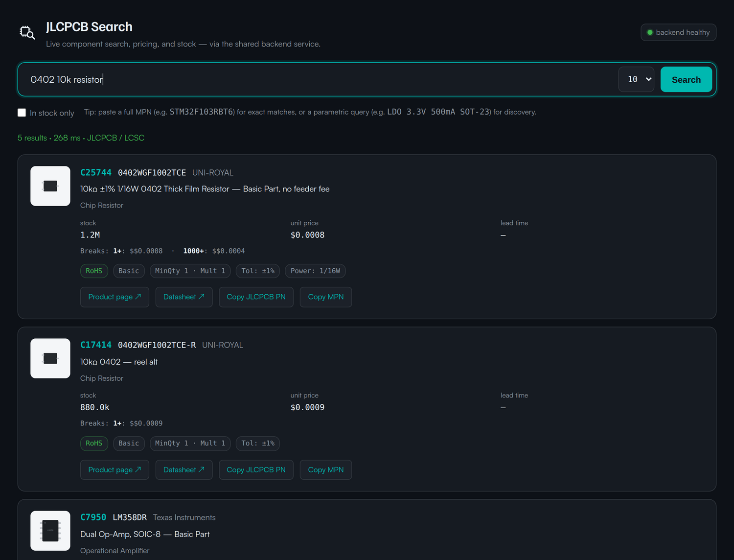The width and height of the screenshot is (734, 560).
Task: Enable the In stock only checkbox
Action: coord(22,113)
